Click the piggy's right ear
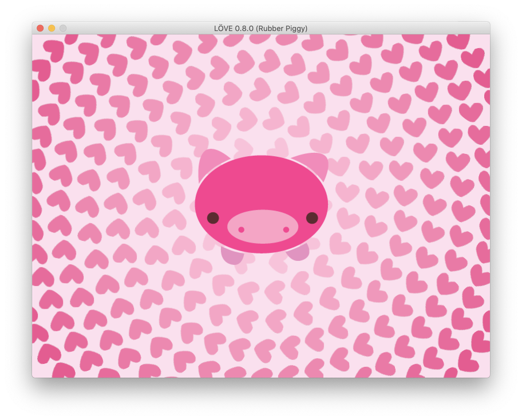Viewport: 522px width, 420px height. coord(313,163)
